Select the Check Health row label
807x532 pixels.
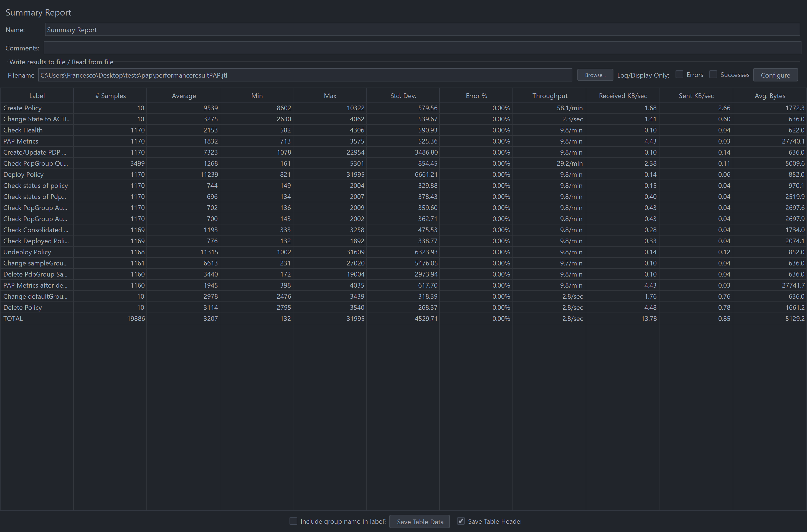tap(37, 130)
